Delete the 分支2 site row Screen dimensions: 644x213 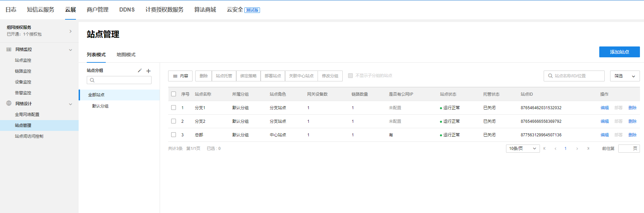tap(632, 121)
